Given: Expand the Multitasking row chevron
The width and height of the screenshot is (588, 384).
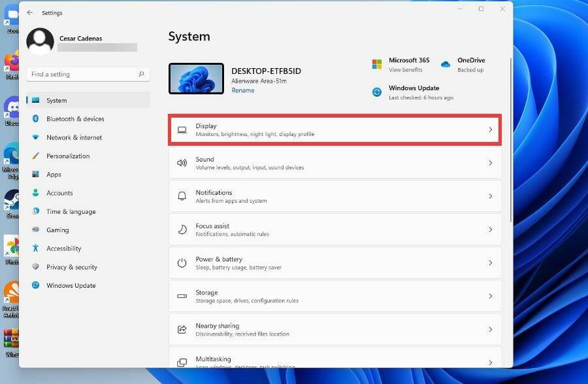Looking at the screenshot, I should [491, 362].
